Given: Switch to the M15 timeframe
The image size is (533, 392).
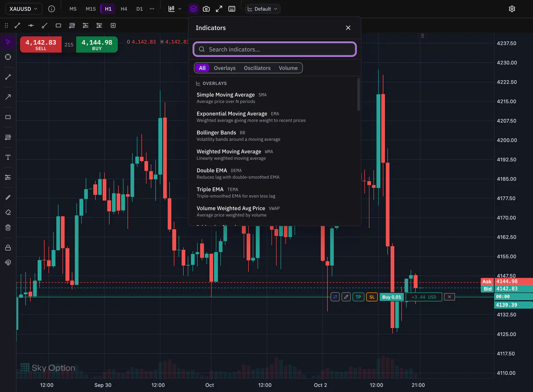Looking at the screenshot, I should (x=90, y=9).
